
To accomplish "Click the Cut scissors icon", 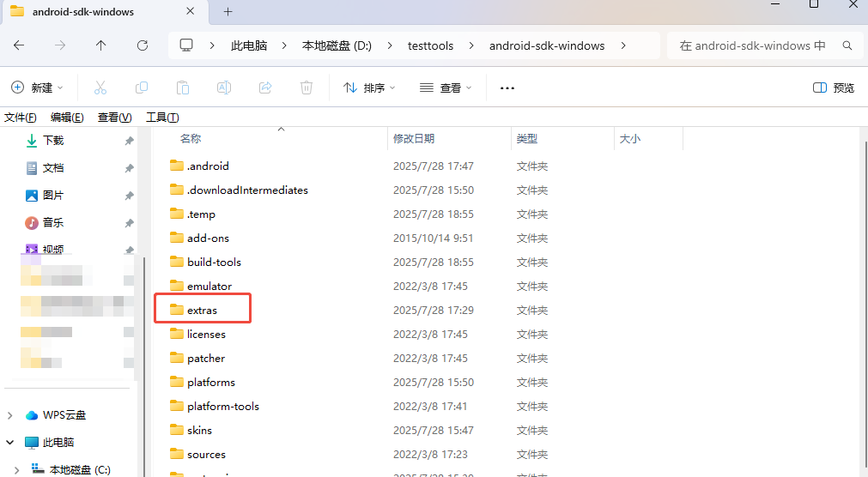I will point(100,88).
